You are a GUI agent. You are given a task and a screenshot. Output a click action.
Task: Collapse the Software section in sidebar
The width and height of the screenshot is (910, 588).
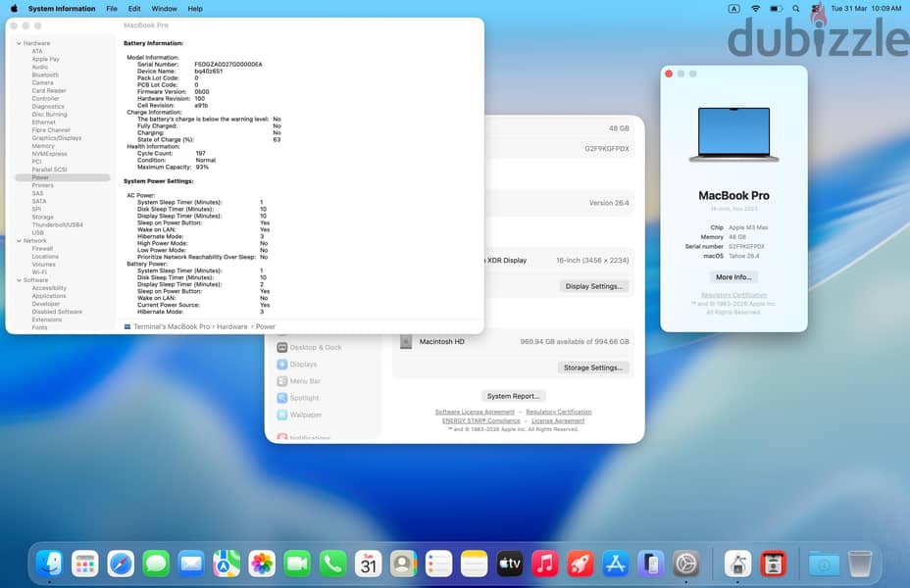click(x=19, y=280)
